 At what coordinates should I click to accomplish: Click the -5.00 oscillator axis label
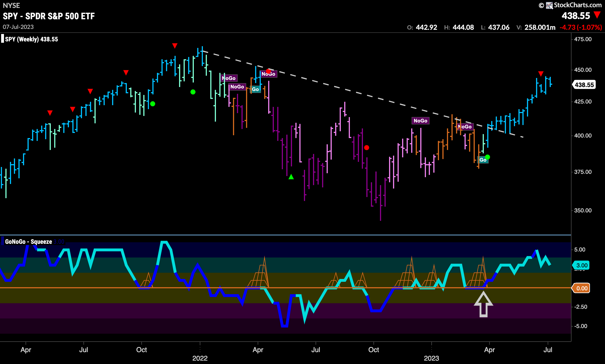580,326
